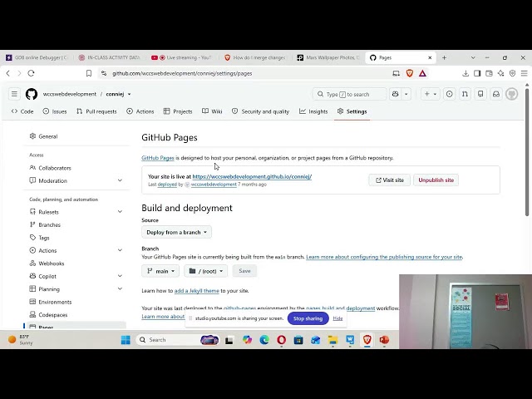Open the notifications inbox icon
The height and width of the screenshot is (399, 532).
click(496, 94)
